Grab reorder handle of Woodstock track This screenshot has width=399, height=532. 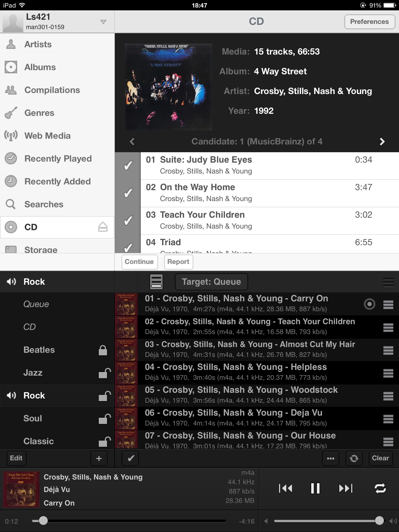point(388,396)
